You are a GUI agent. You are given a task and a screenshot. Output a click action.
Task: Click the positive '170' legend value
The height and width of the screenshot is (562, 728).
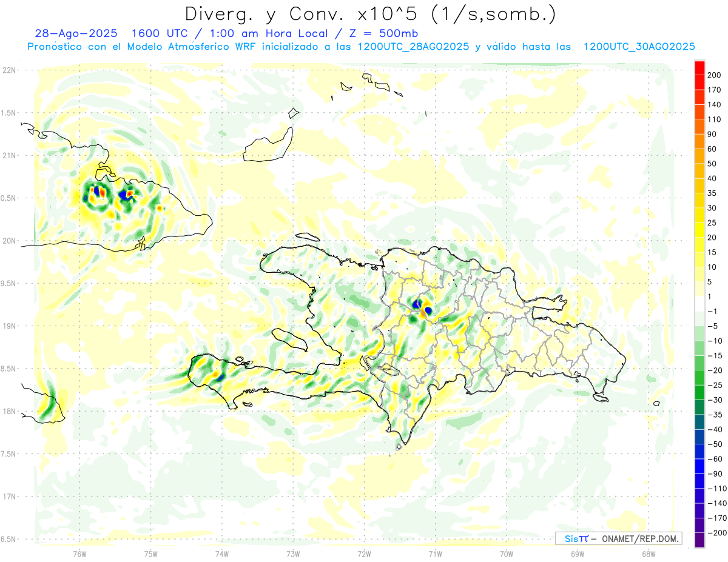[x=714, y=90]
